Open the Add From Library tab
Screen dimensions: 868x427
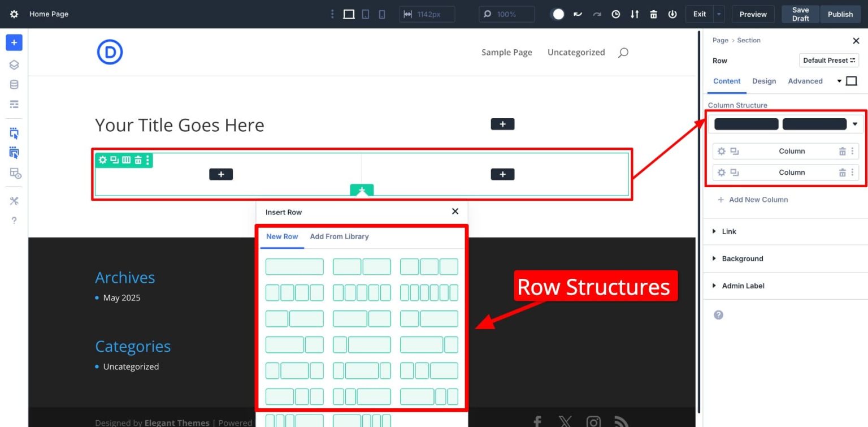coord(339,236)
